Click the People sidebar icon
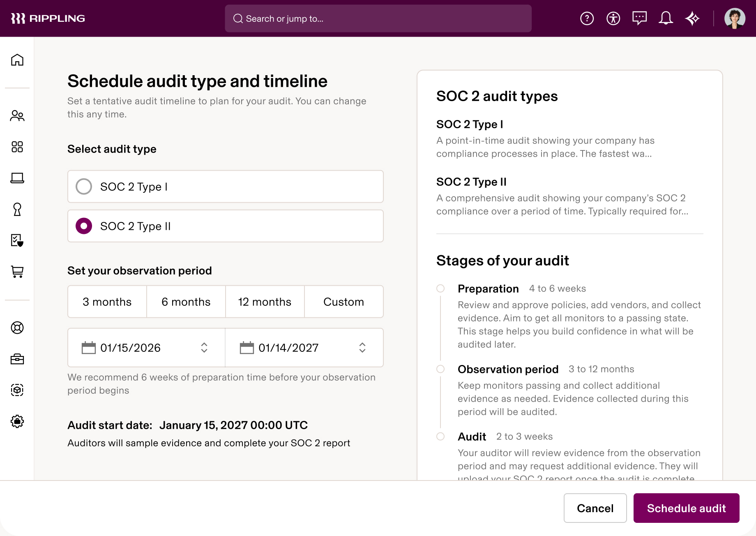Viewport: 756px width, 536px height. click(17, 116)
